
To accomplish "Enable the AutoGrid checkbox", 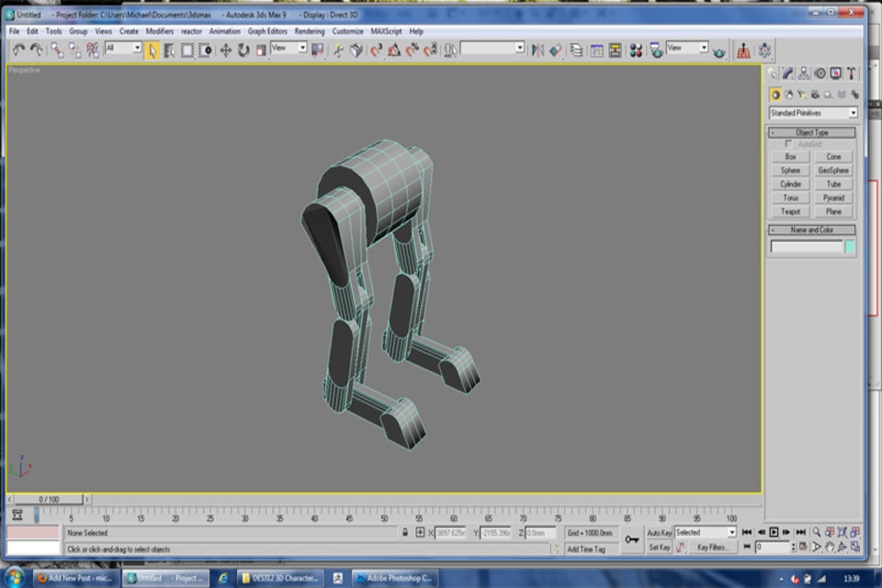I will pos(788,143).
